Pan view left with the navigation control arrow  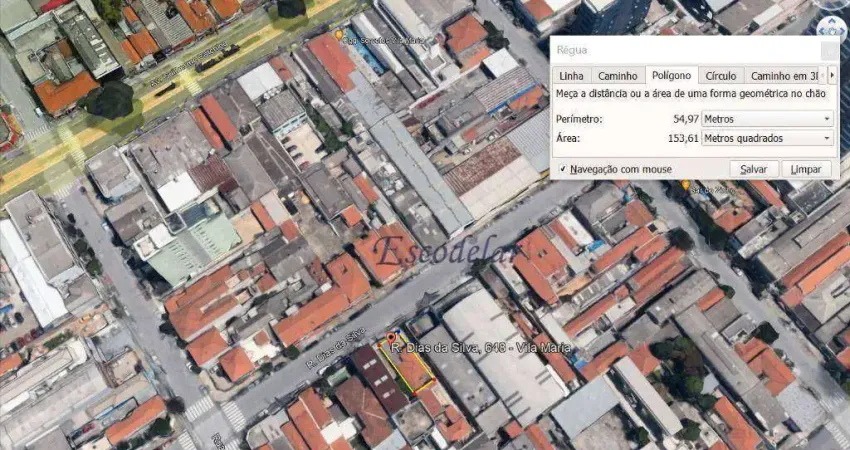click(x=822, y=31)
